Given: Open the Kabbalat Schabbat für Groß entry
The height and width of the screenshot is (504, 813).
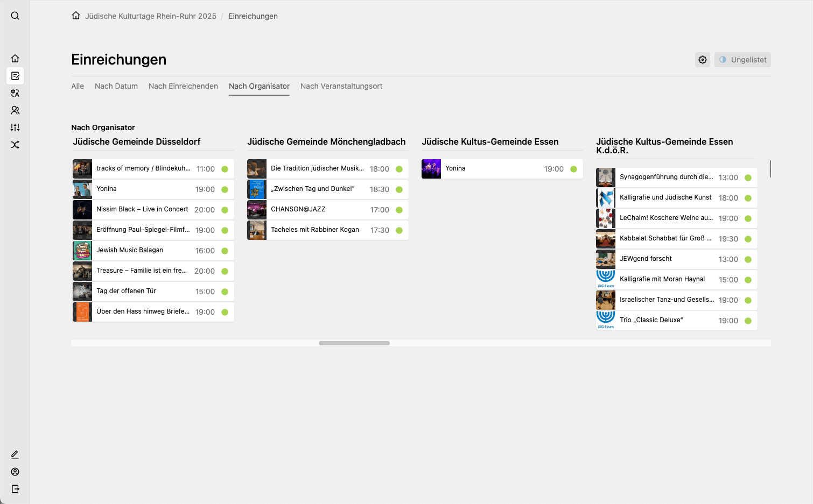Looking at the screenshot, I should (677, 239).
